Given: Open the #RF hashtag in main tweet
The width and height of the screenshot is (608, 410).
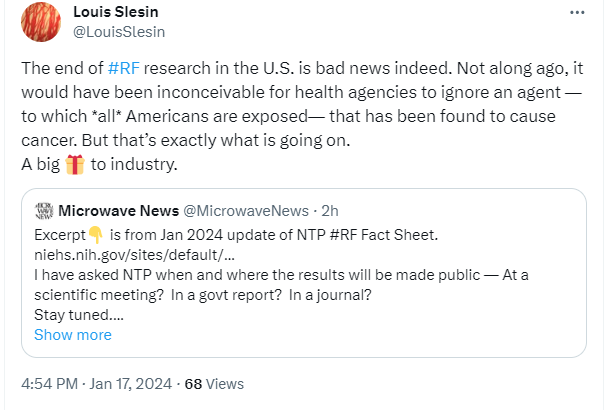Looking at the screenshot, I should [124, 70].
